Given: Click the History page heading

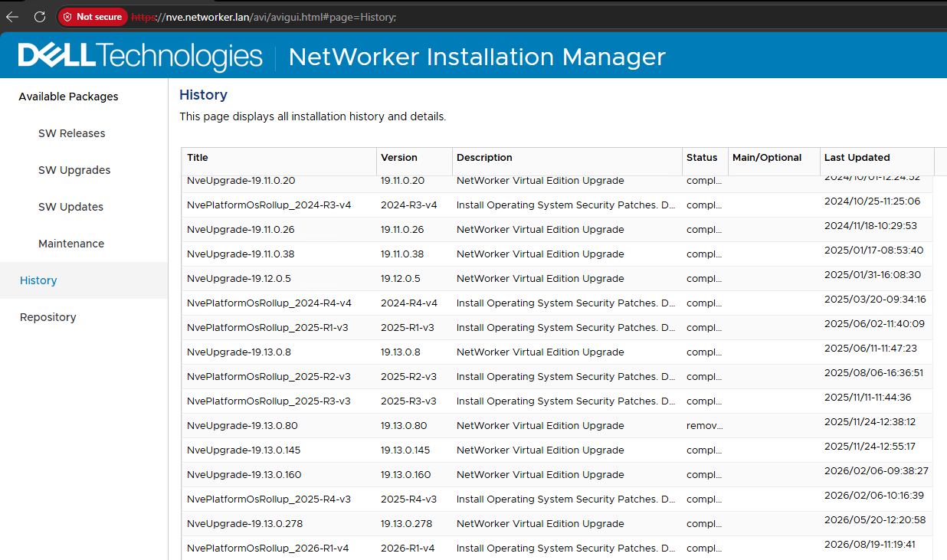Looking at the screenshot, I should tap(203, 95).
